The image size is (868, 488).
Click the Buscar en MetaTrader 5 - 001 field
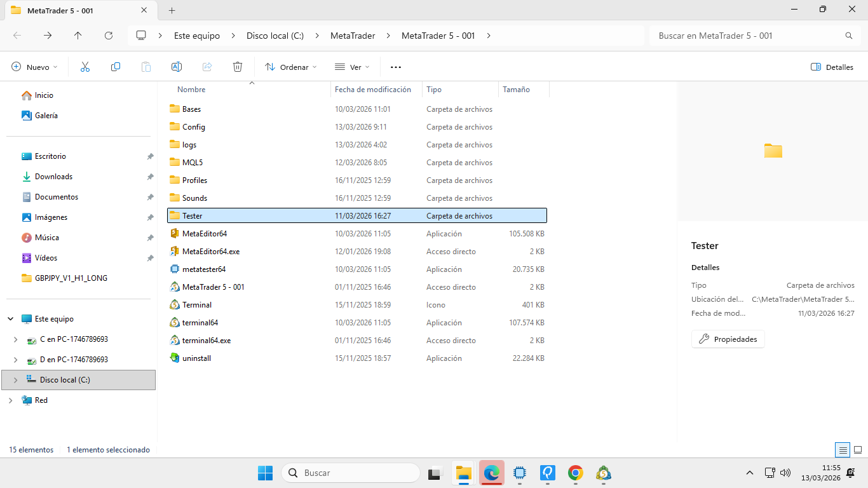747,36
